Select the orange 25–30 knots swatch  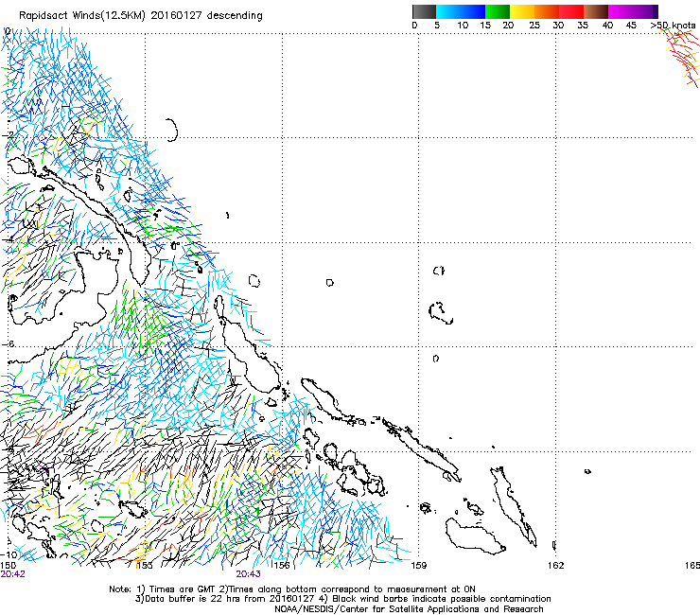click(x=547, y=11)
